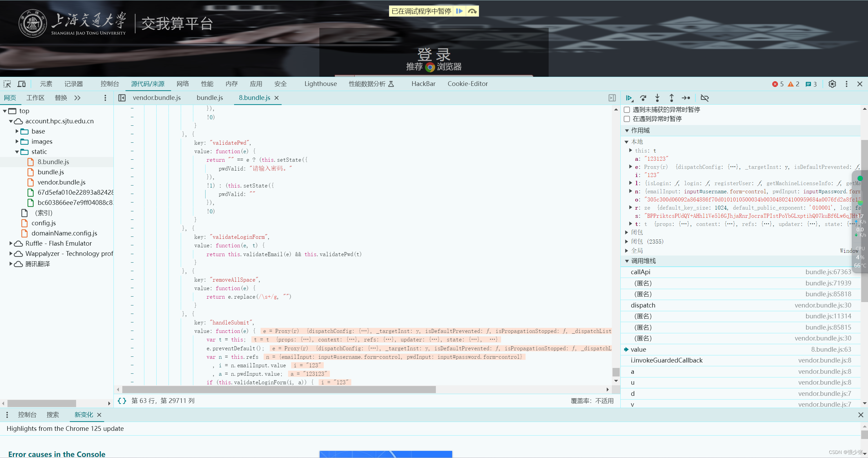Viewport: 868px width, 458px height.
Task: Hide the file navigator sidebar
Action: pyautogui.click(x=122, y=98)
